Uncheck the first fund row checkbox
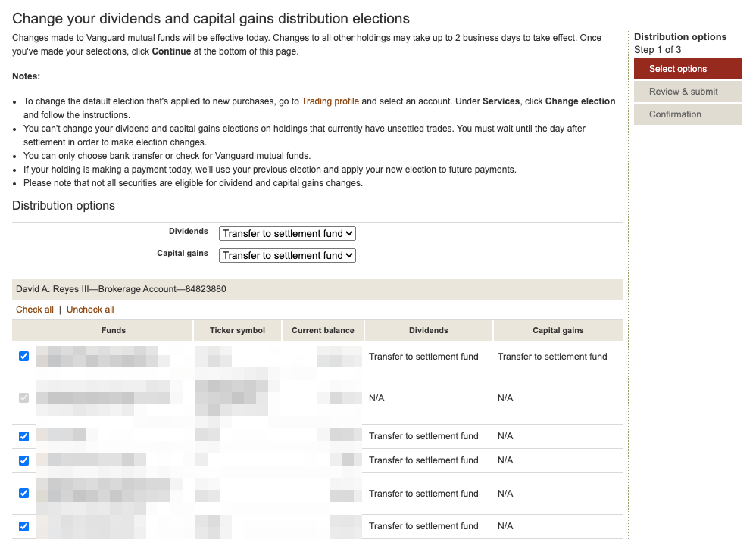This screenshot has height=539, width=756. tap(23, 356)
